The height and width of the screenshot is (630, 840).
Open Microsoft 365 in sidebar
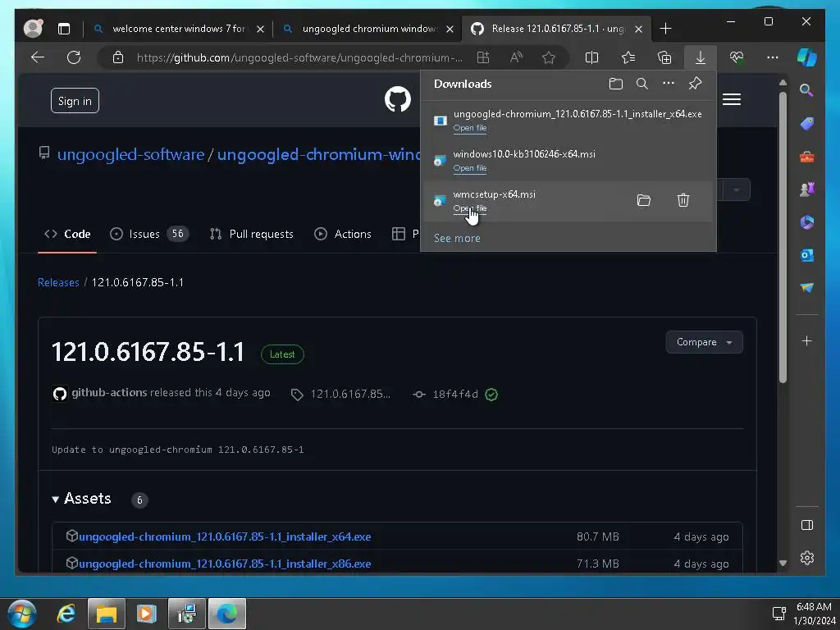807,221
